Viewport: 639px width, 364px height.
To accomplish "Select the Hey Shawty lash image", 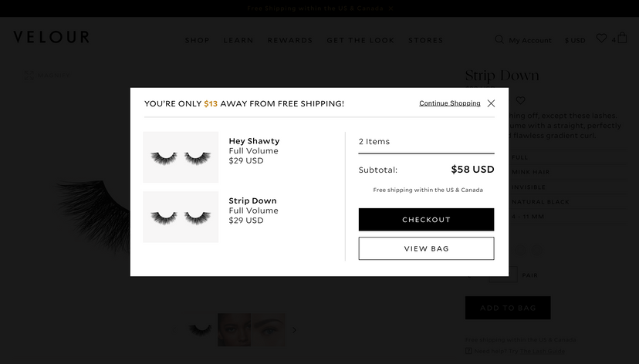I will click(181, 157).
